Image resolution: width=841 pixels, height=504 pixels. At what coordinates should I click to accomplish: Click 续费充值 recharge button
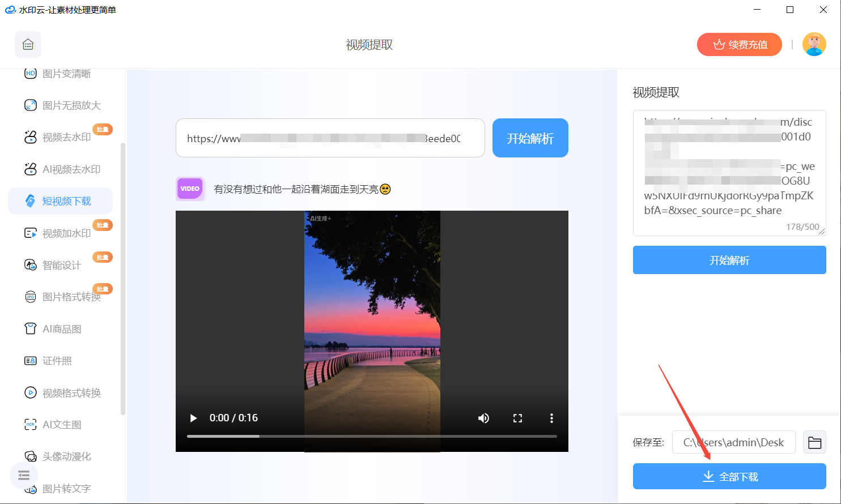point(740,44)
